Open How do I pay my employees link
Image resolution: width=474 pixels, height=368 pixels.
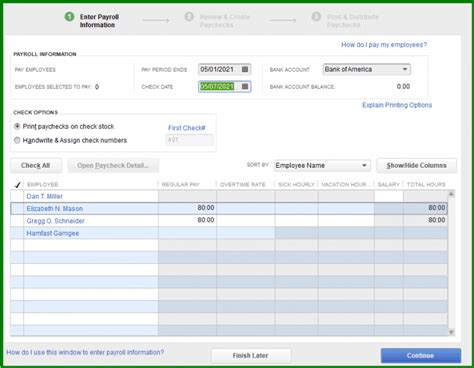pos(384,45)
